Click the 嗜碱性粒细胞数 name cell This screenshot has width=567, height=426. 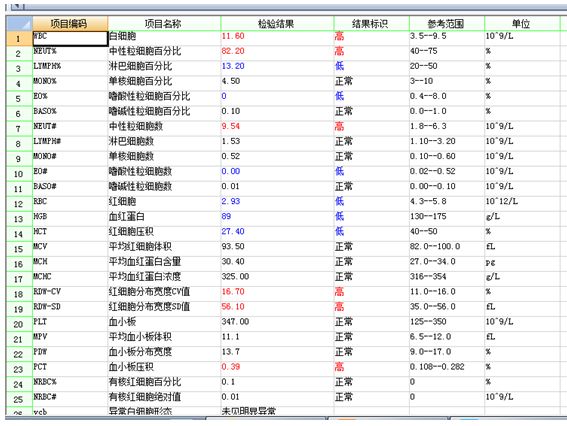[164, 189]
